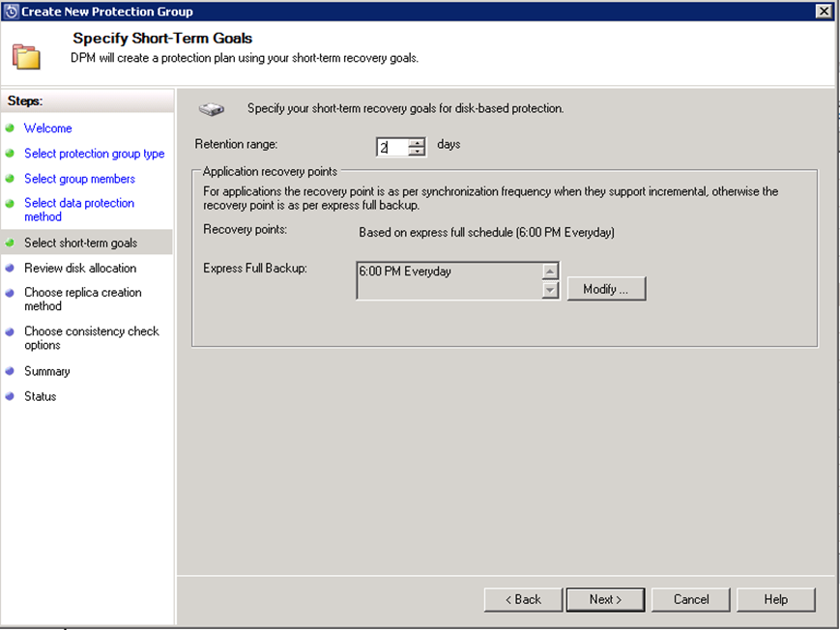Click the Status step

[x=41, y=396]
